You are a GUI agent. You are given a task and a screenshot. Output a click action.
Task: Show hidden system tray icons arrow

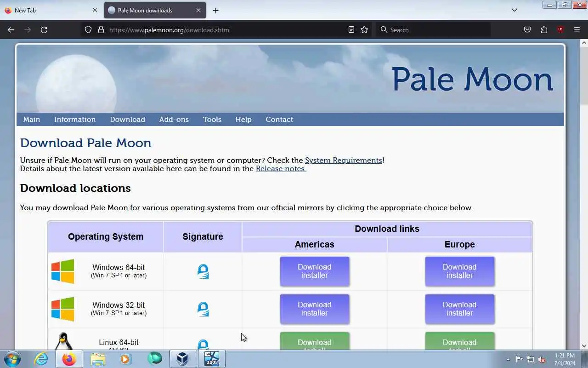click(508, 359)
